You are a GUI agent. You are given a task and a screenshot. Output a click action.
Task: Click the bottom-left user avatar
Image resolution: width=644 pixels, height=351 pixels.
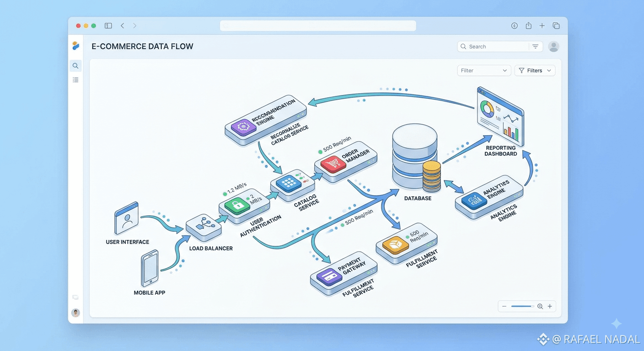[76, 313]
